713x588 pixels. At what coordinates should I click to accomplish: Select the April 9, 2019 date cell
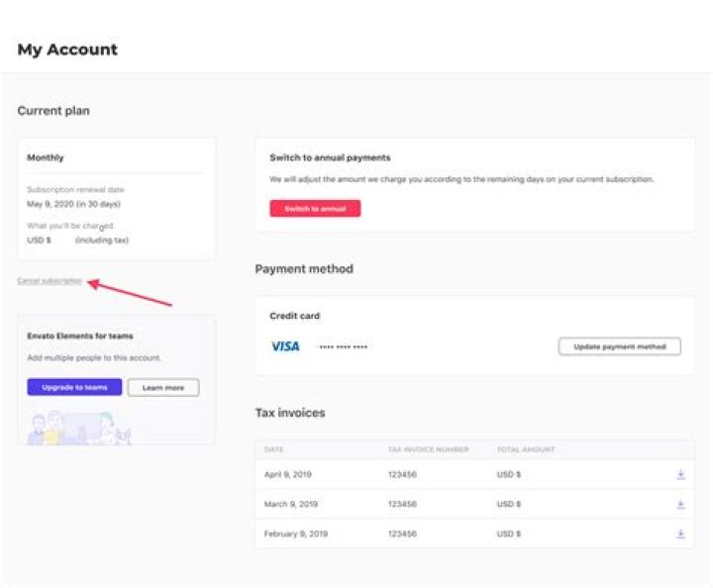(287, 475)
